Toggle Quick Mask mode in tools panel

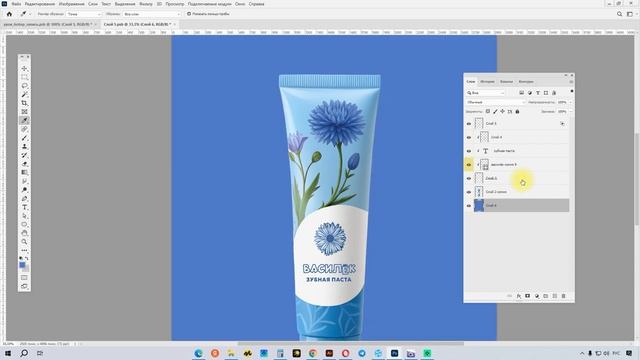(24, 278)
